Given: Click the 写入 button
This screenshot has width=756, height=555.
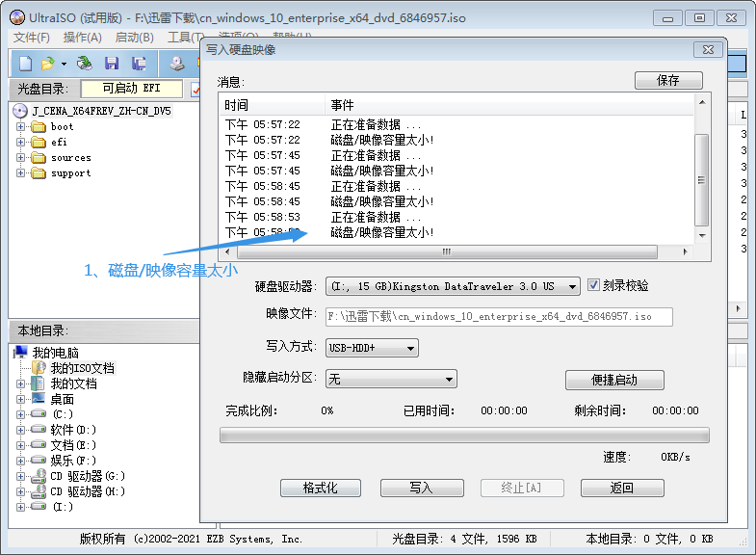Looking at the screenshot, I should click(x=422, y=488).
